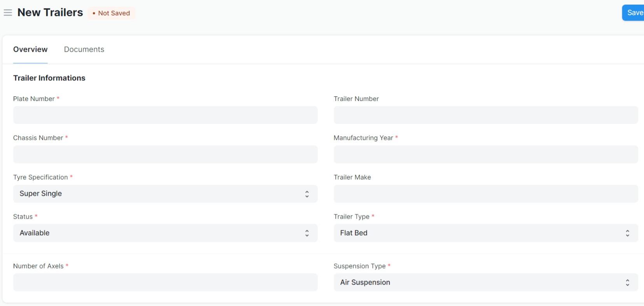Focus the Chassis Number text box
The height and width of the screenshot is (306, 644).
pos(165,154)
